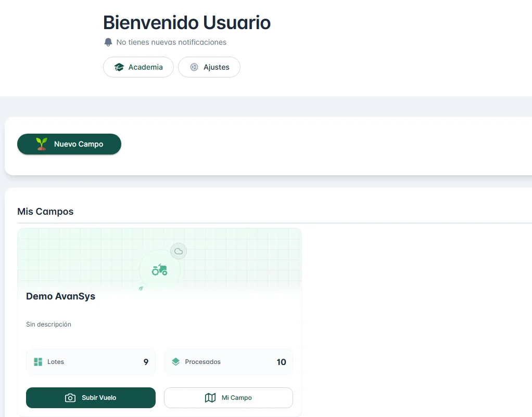Open Mi Campo for Demo AvanSys
532x417 pixels.
tap(229, 398)
